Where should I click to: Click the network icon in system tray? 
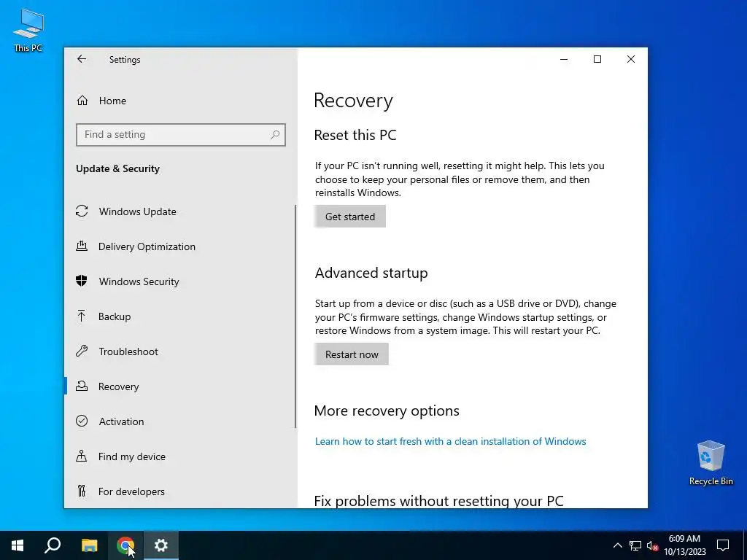click(x=635, y=545)
